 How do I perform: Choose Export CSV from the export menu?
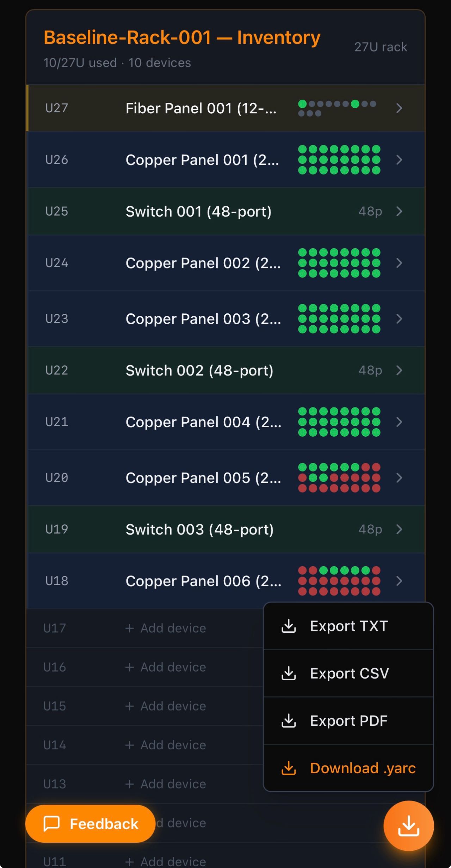pyautogui.click(x=349, y=673)
